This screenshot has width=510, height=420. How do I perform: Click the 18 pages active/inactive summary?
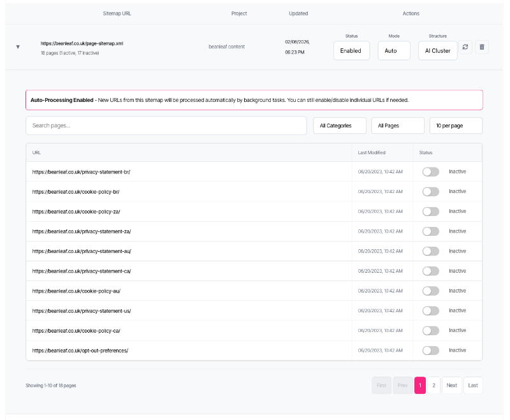(69, 53)
